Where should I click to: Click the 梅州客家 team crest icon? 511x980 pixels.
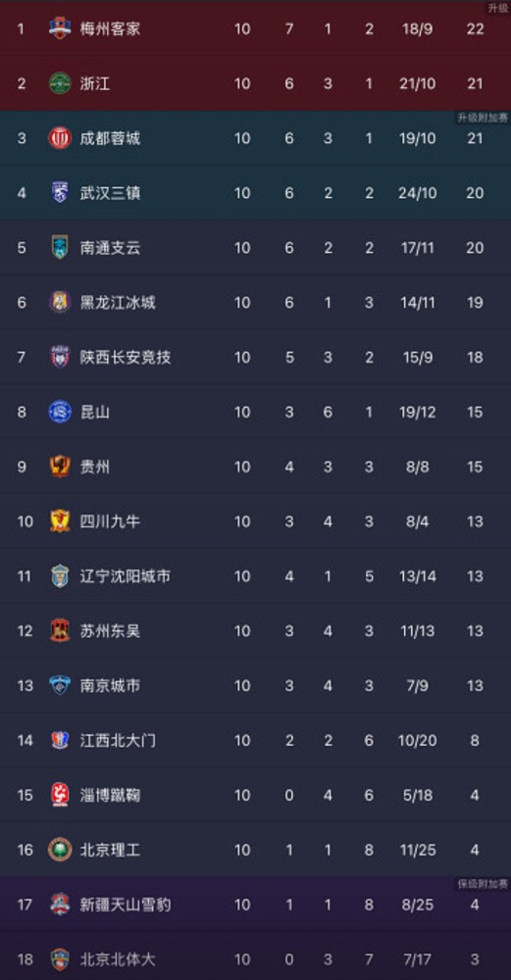click(x=60, y=28)
